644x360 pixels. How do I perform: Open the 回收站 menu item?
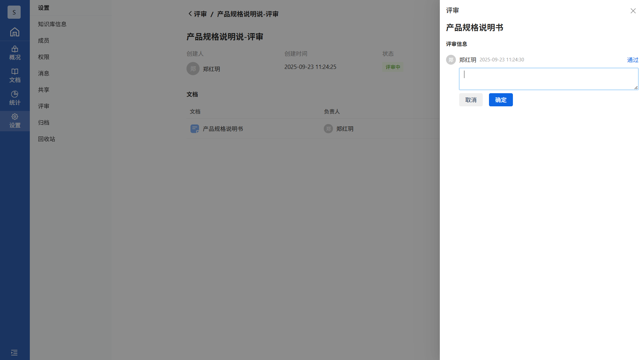(x=47, y=139)
